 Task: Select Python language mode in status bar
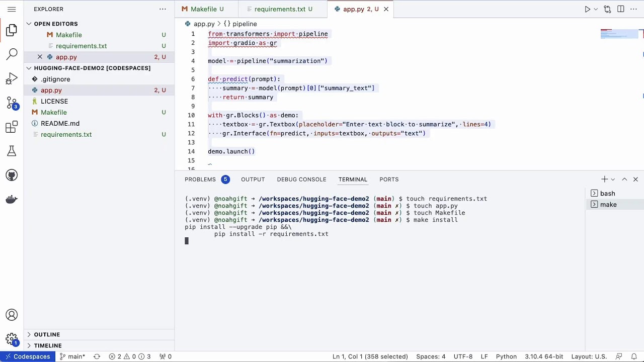point(506,356)
